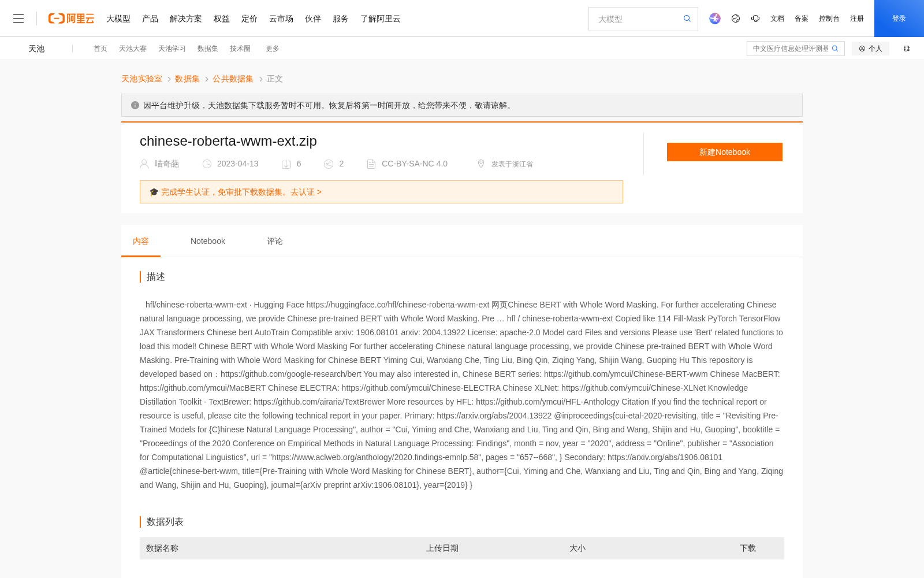Click 天池实验室 breadcrumb
Screen dimensions: 924x578
pyautogui.click(x=141, y=79)
